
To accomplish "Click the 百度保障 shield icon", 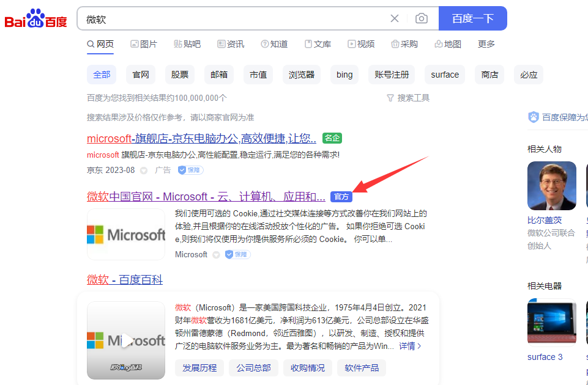I will (x=534, y=117).
